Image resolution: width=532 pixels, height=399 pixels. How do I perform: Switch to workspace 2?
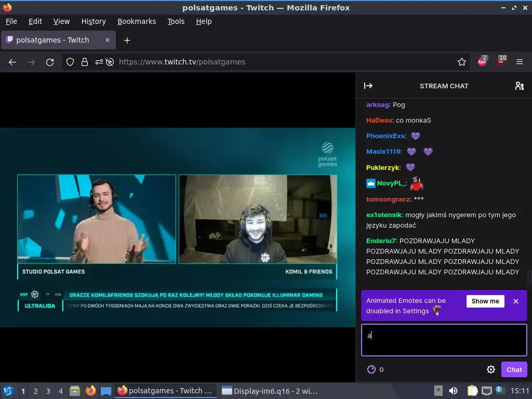pyautogui.click(x=36, y=391)
